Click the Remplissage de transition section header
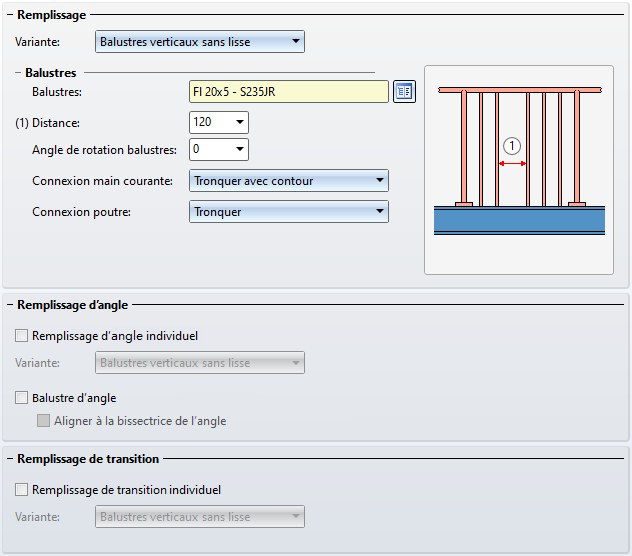632x556 pixels. point(88,459)
